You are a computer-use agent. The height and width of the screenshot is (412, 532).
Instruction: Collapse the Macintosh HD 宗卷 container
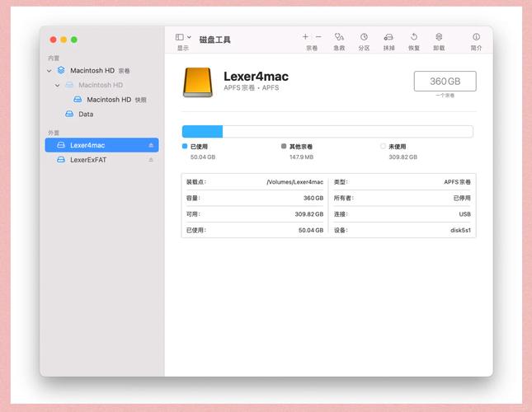tap(49, 71)
